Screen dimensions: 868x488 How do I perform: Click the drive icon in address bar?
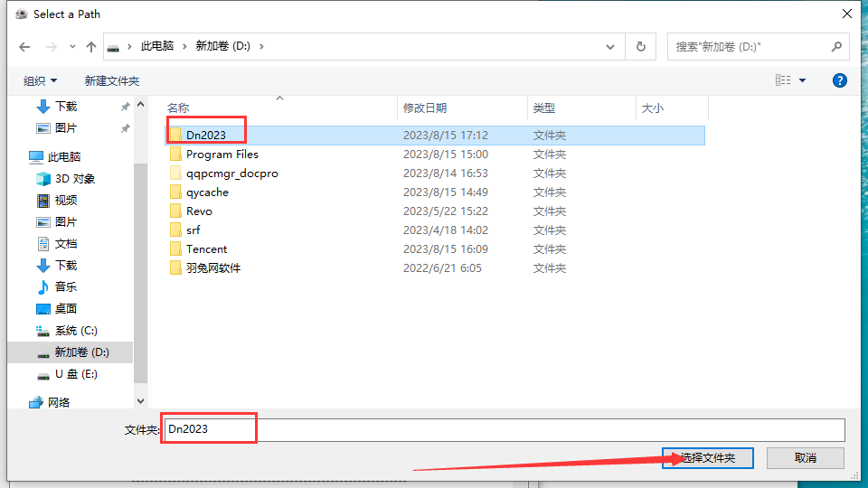click(x=113, y=47)
